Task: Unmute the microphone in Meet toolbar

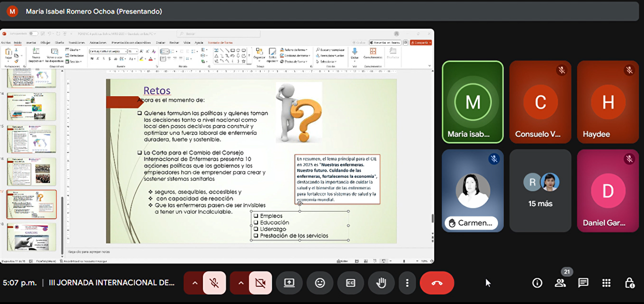Action: pos(214,283)
